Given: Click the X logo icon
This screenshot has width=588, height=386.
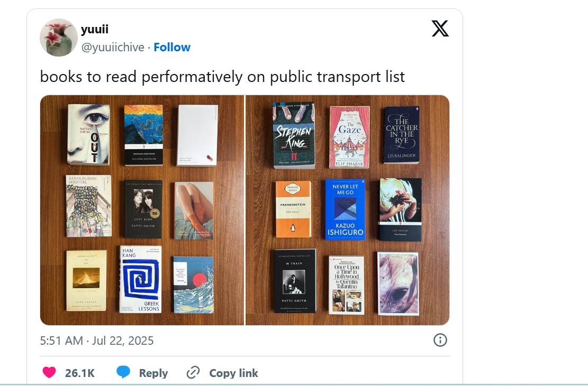Looking at the screenshot, I should (x=440, y=29).
